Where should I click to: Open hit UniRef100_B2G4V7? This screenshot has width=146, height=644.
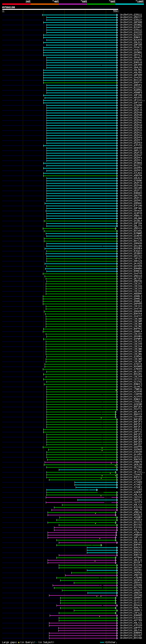point(131,27)
